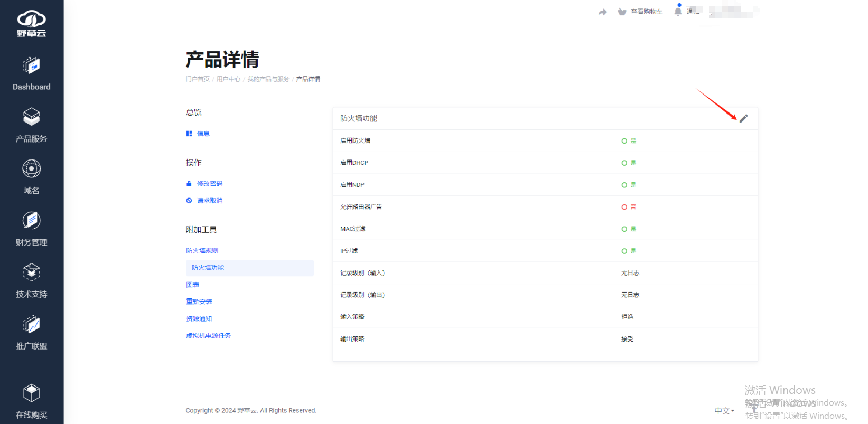This screenshot has width=868, height=424.
Task: Open the 中文 language dropdown
Action: click(724, 411)
